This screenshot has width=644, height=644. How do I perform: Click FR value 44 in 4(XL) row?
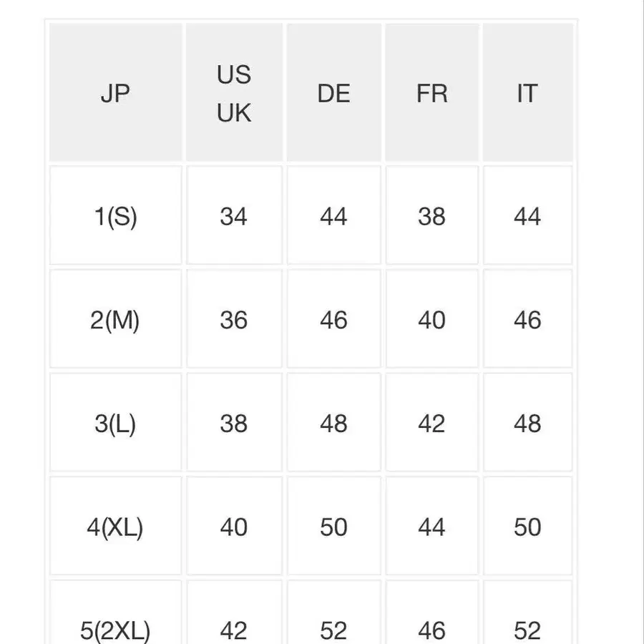pyautogui.click(x=431, y=527)
